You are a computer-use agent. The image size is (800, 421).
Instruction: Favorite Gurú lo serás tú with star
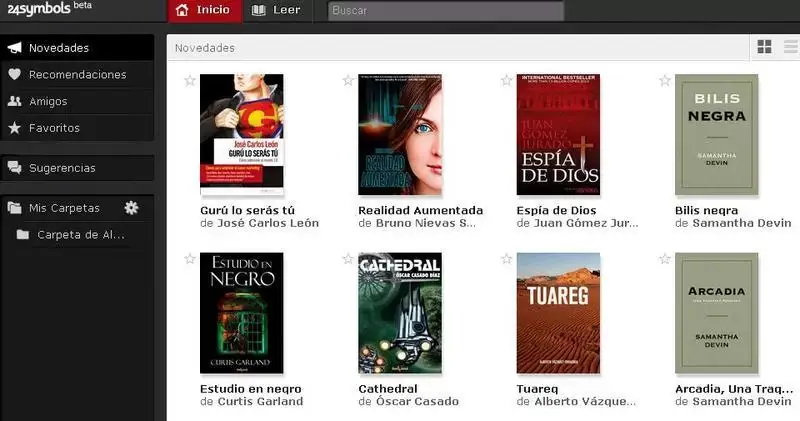tap(190, 81)
